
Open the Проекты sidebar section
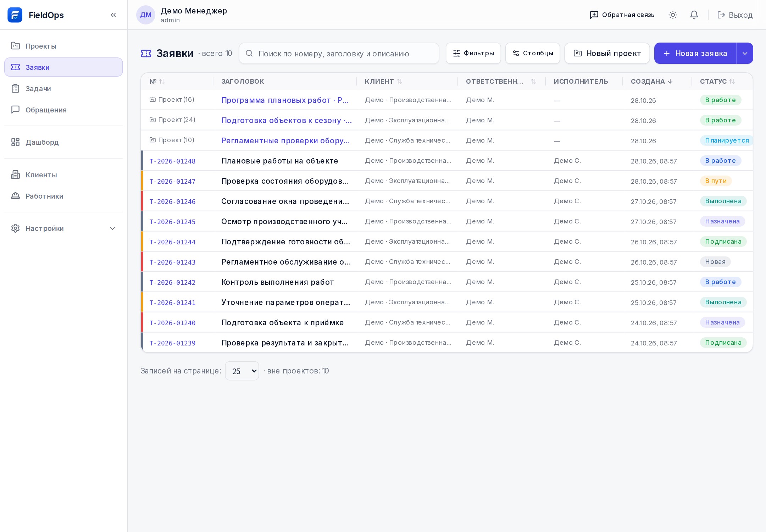[x=63, y=46]
